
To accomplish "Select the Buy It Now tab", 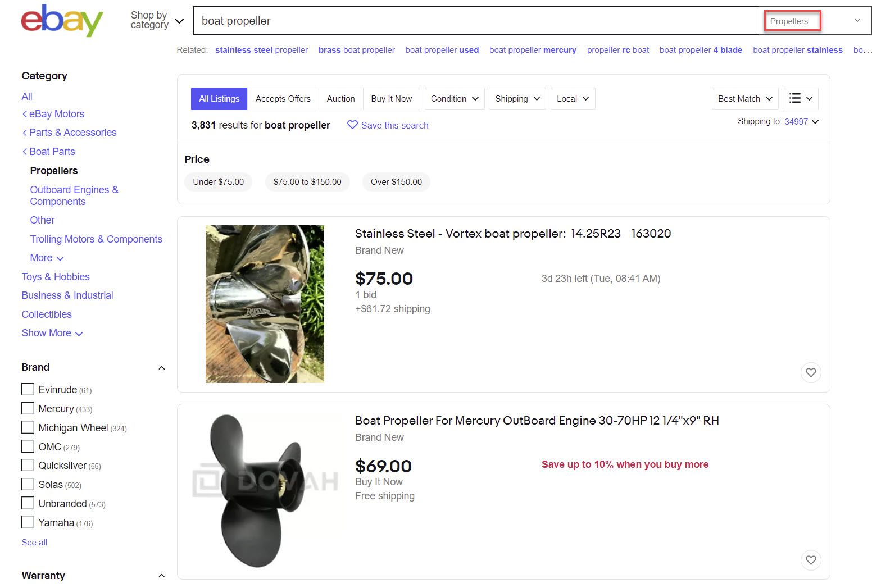I will [391, 98].
